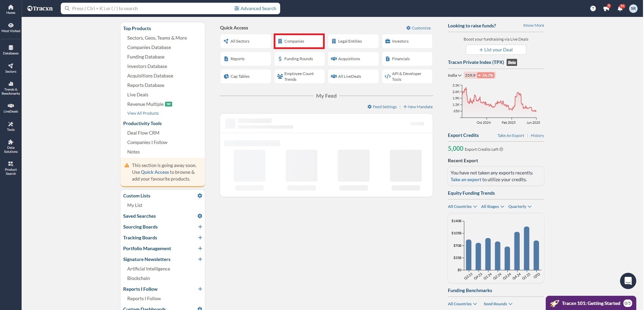Open the Seed Rounds dropdown

point(498,304)
